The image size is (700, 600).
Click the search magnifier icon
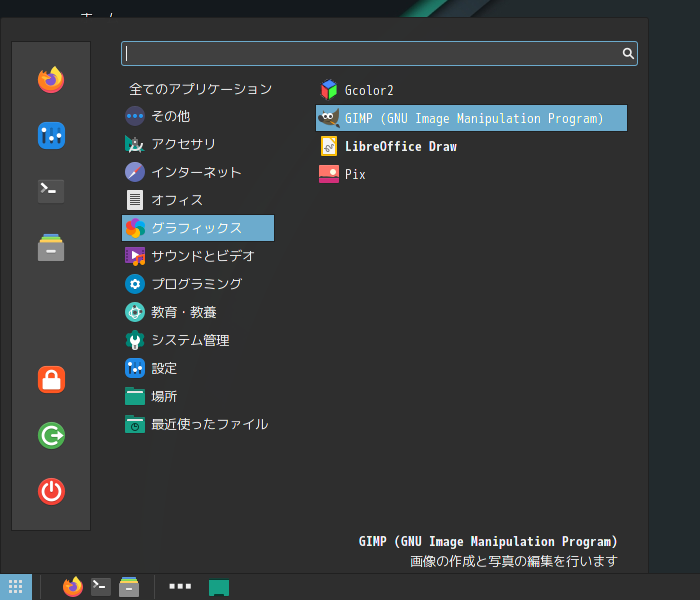(x=628, y=54)
